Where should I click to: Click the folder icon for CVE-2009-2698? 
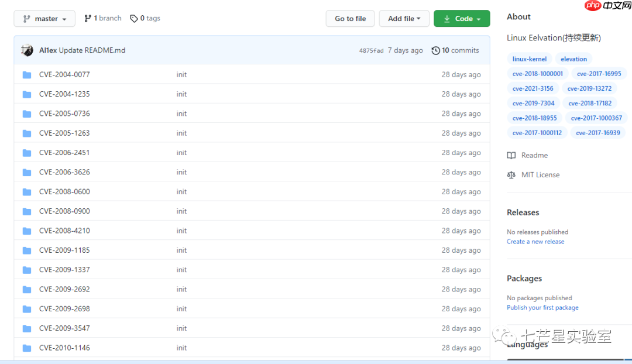tap(27, 309)
